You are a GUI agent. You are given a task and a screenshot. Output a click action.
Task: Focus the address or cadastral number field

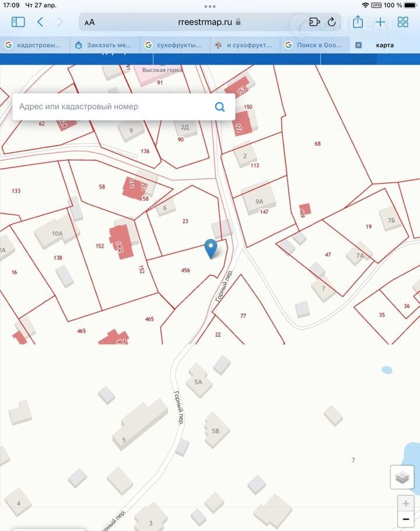[114, 107]
